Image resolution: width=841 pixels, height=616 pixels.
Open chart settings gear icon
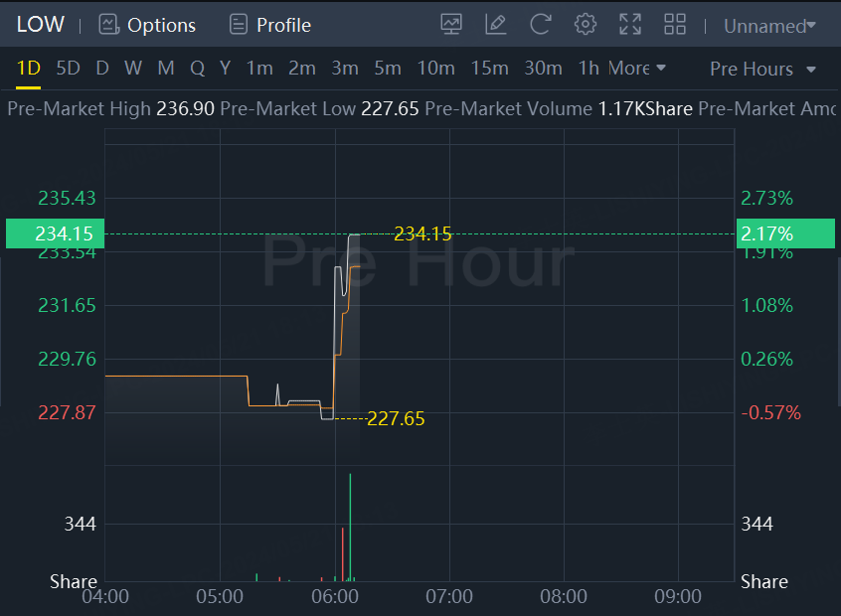click(586, 25)
